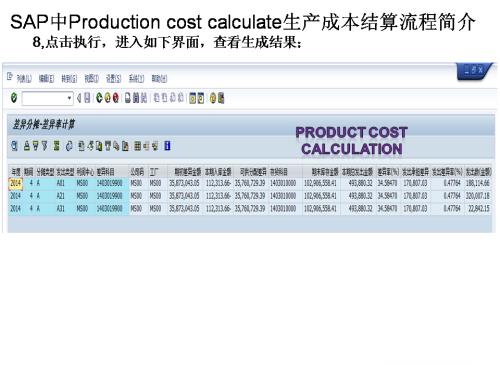Click the 利润中心 column header
Image resolution: width=500 pixels, height=365 pixels.
(x=85, y=172)
